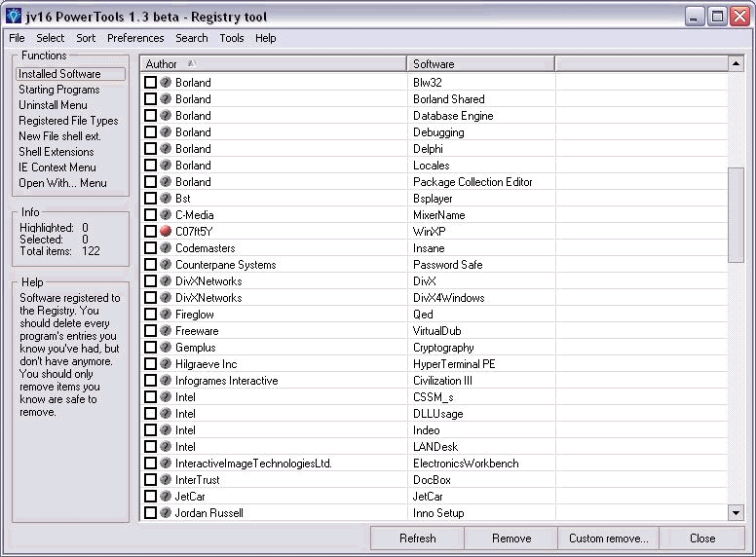Click the jv16 PowerTools title bar icon
This screenshot has height=557, width=756.
(x=14, y=16)
